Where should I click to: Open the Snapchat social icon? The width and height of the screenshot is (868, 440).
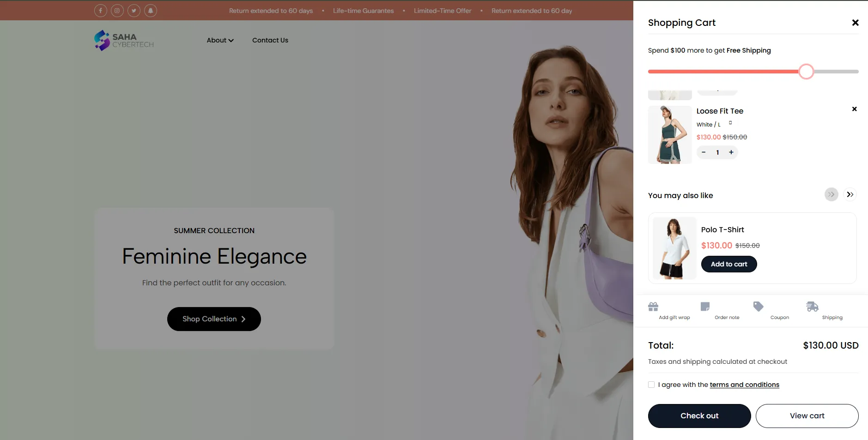(x=151, y=10)
